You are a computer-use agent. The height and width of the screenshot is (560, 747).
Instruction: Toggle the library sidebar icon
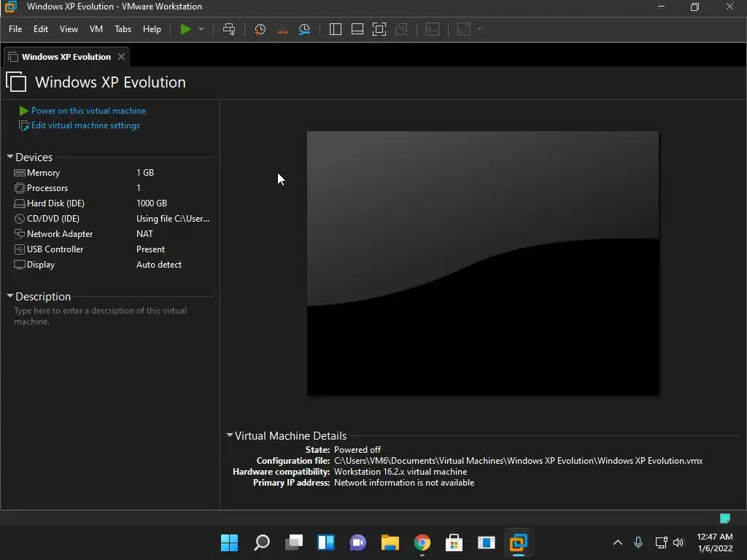(x=336, y=29)
